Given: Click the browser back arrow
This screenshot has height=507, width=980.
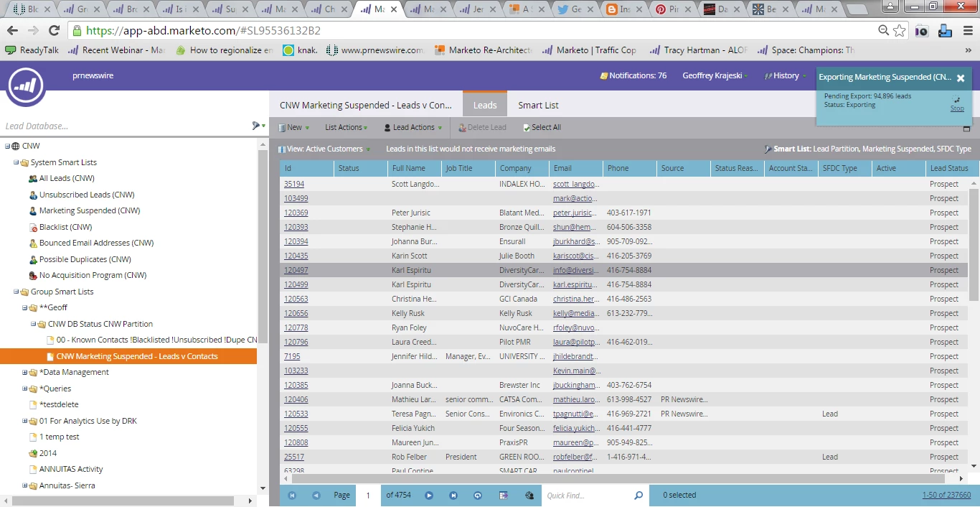Looking at the screenshot, I should tap(12, 31).
